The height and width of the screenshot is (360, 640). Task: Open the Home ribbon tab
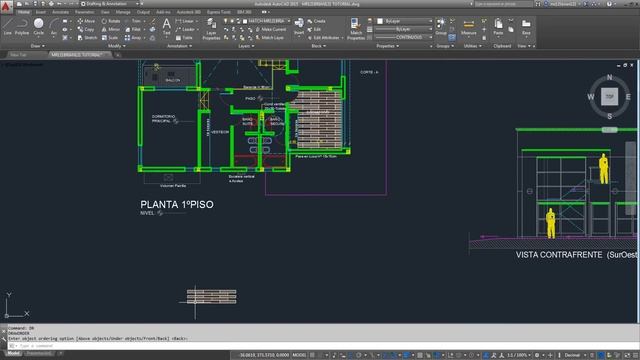24,12
